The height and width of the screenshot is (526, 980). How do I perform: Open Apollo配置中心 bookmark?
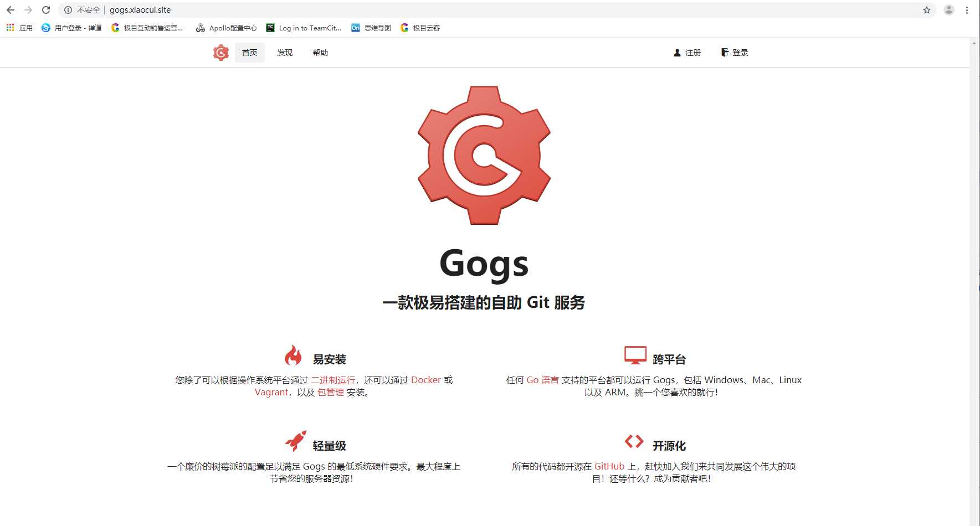[x=227, y=28]
